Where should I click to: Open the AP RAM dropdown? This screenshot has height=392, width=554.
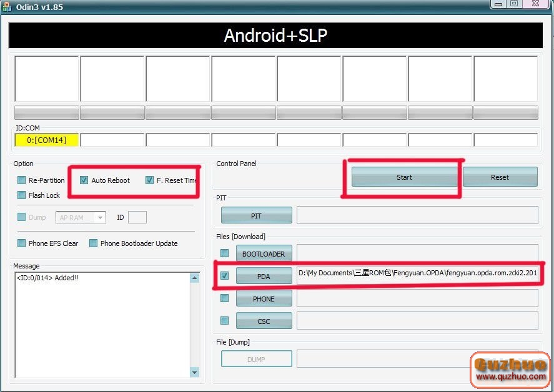pyautogui.click(x=81, y=218)
